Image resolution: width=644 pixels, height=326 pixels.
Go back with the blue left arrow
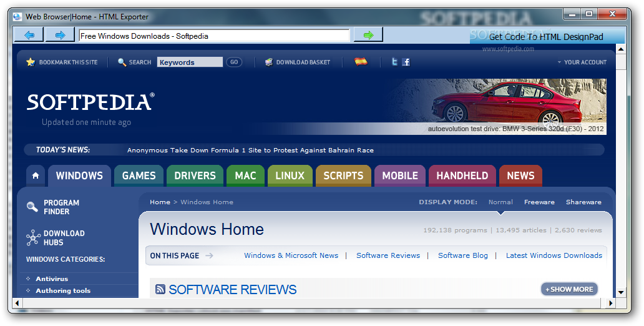(29, 35)
